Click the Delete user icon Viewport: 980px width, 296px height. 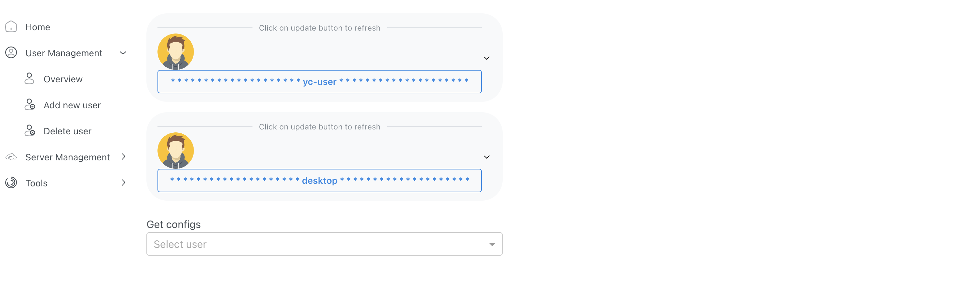pyautogui.click(x=30, y=130)
